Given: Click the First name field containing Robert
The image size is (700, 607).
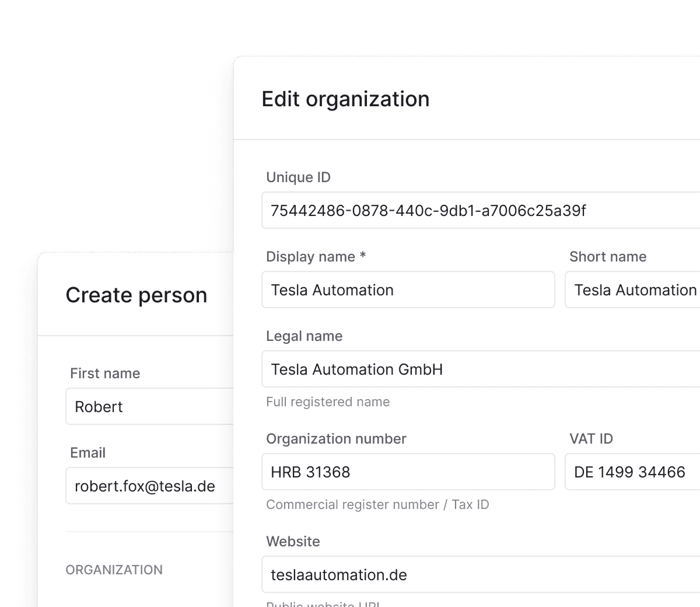Looking at the screenshot, I should pyautogui.click(x=150, y=406).
